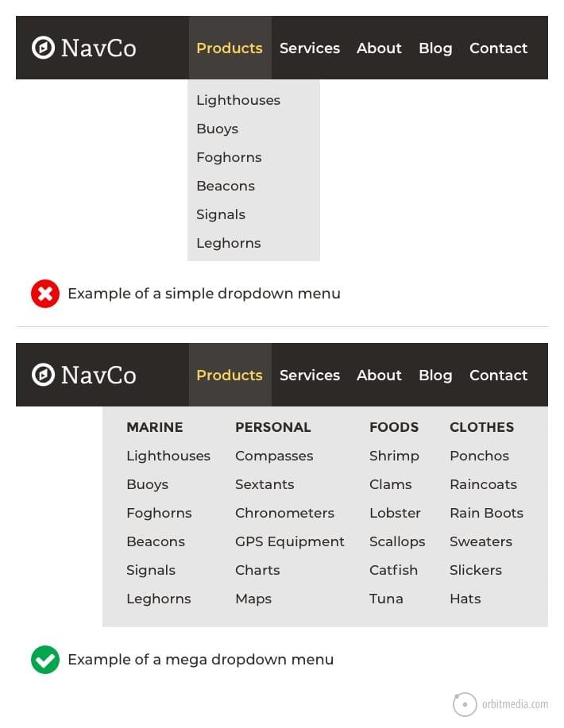This screenshot has height=728, width=564.
Task: Click the red X error icon
Action: coord(45,293)
